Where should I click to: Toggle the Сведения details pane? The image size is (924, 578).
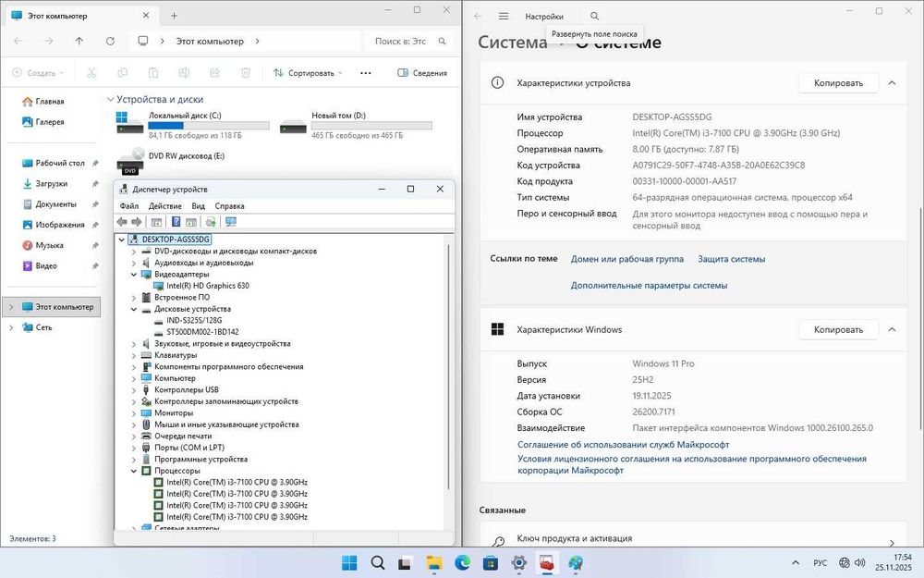(x=422, y=72)
